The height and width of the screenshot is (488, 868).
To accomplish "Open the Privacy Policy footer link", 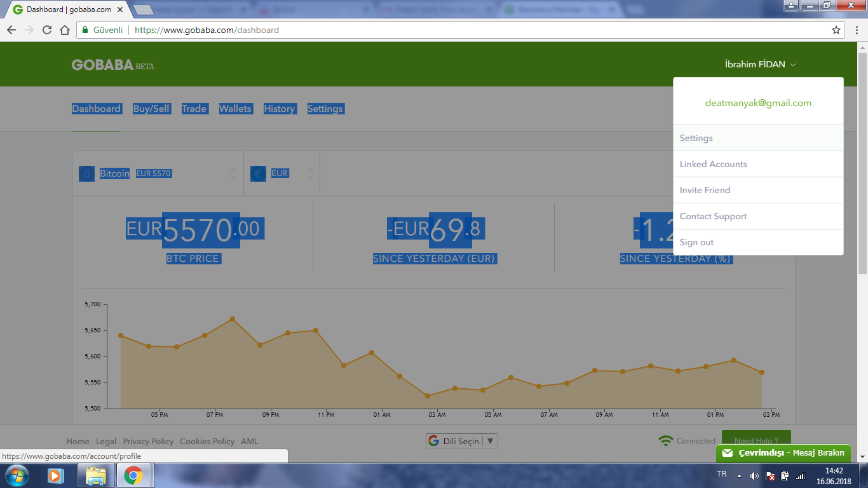I will coord(148,441).
